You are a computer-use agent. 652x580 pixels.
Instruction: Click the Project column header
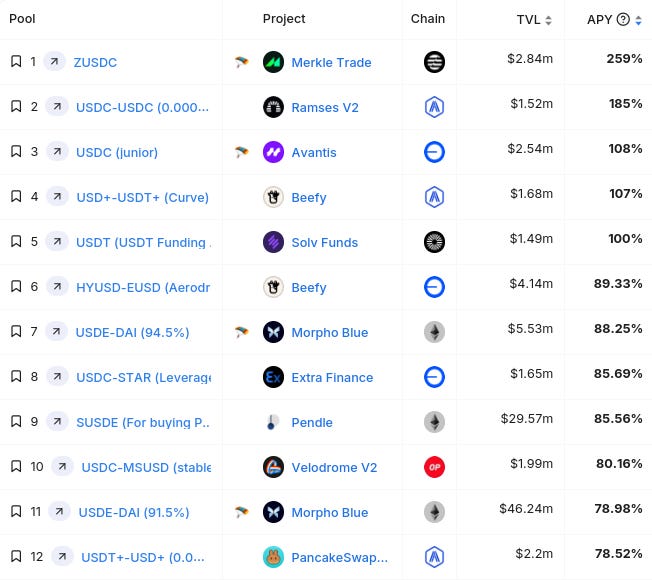(x=284, y=19)
